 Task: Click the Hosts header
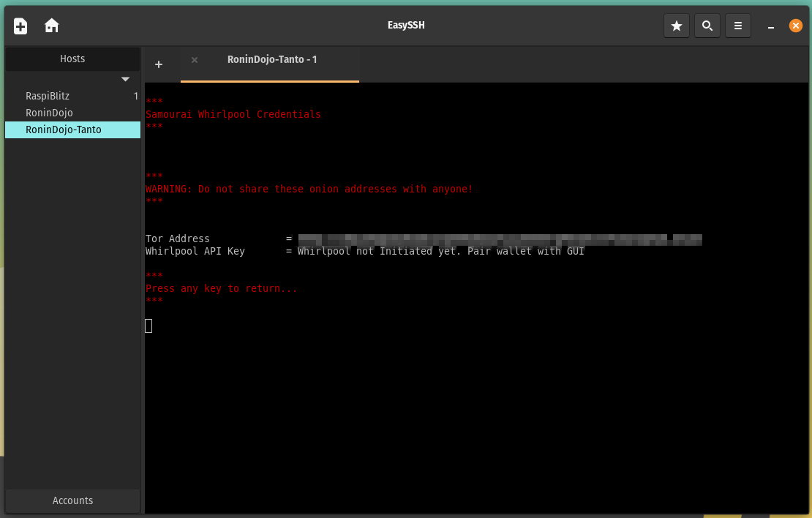72,59
